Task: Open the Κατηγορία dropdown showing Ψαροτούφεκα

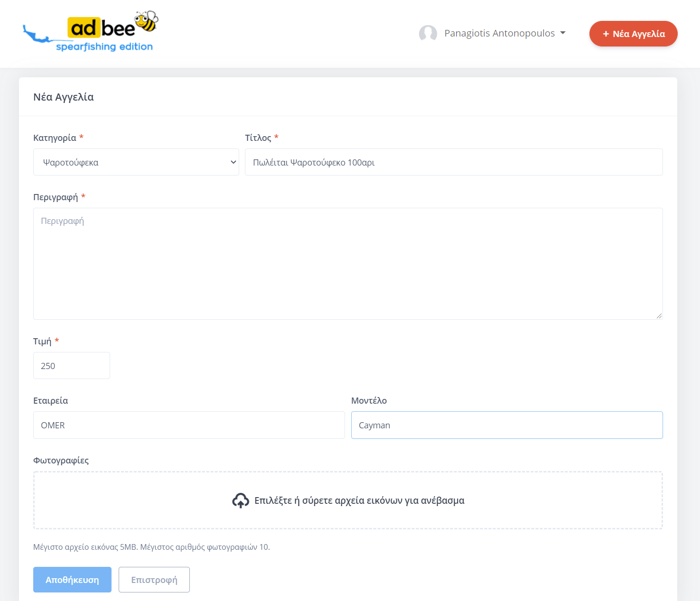Action: [x=136, y=162]
